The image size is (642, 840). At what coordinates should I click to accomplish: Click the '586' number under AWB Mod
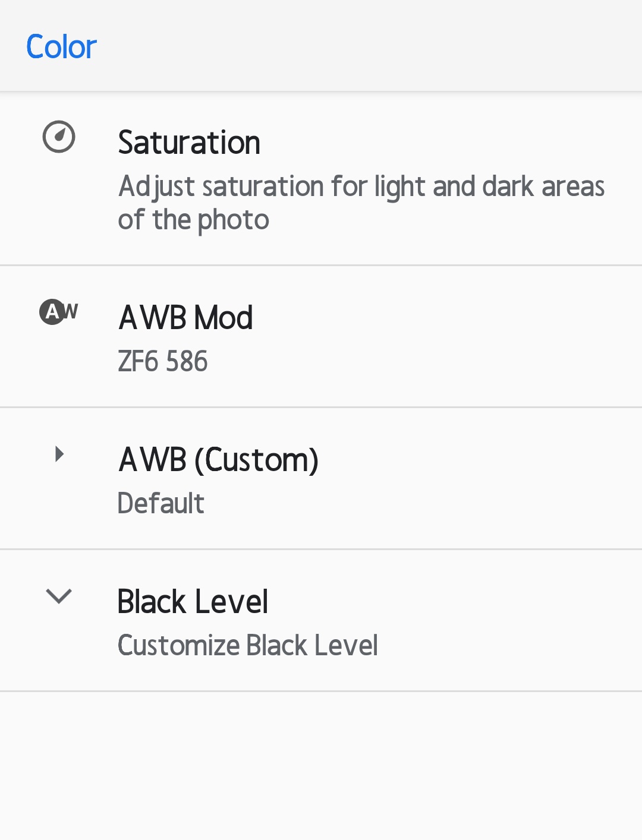187,362
